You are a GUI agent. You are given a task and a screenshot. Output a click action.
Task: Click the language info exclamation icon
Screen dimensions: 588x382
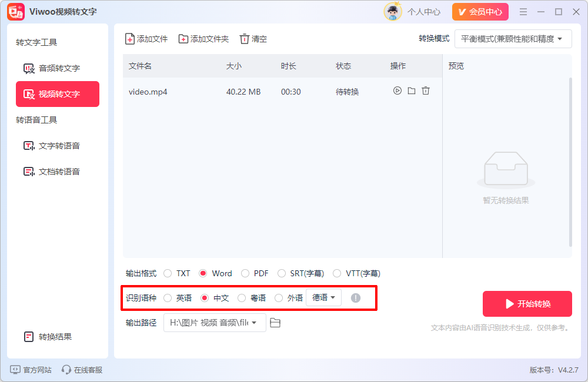pyautogui.click(x=356, y=298)
